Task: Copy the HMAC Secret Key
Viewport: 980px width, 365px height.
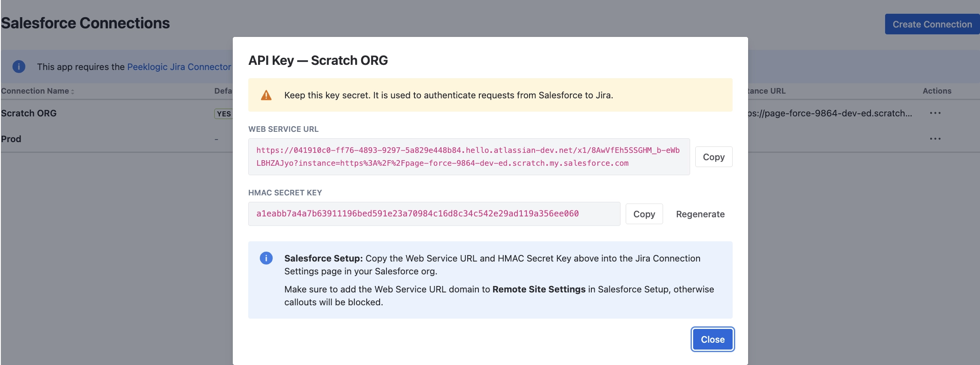Action: click(x=644, y=214)
